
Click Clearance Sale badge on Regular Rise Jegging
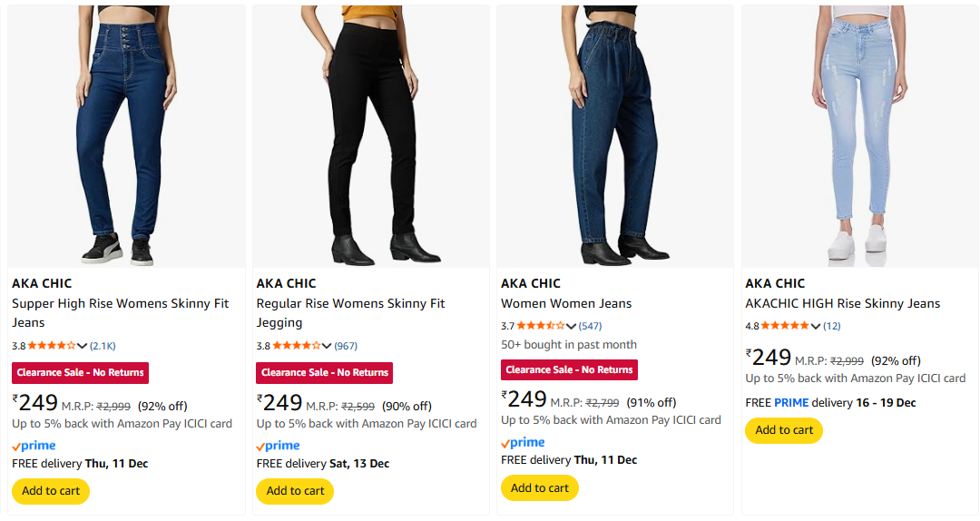(x=324, y=372)
